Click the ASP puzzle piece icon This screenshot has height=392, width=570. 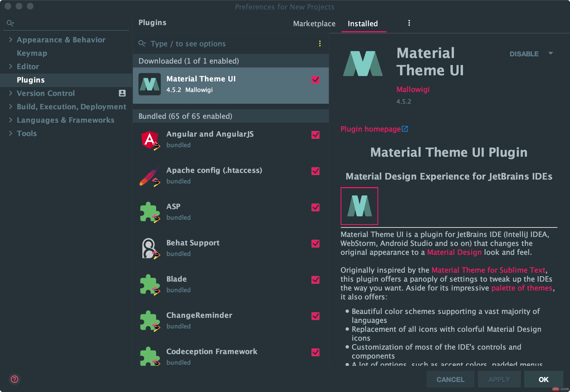coord(150,212)
